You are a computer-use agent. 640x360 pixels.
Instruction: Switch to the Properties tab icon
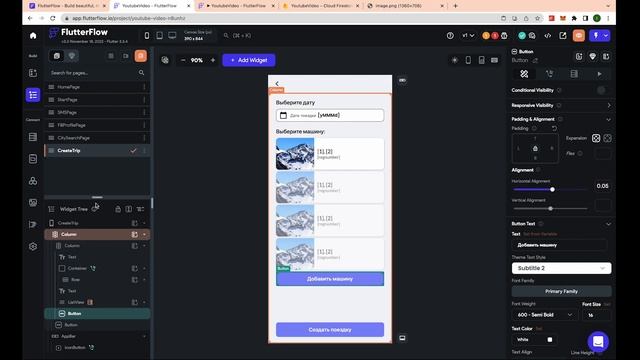(x=524, y=74)
